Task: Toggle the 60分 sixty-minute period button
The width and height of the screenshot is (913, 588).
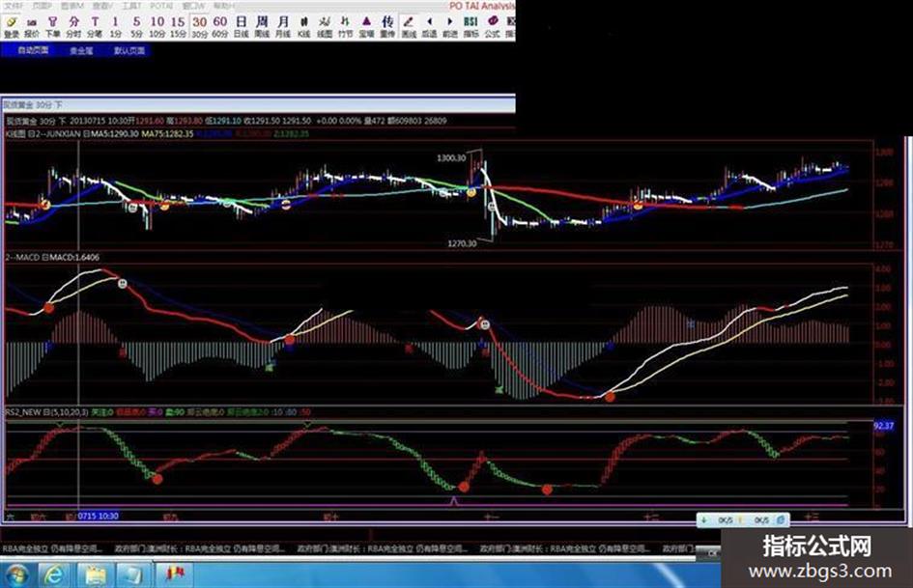Action: point(219,25)
